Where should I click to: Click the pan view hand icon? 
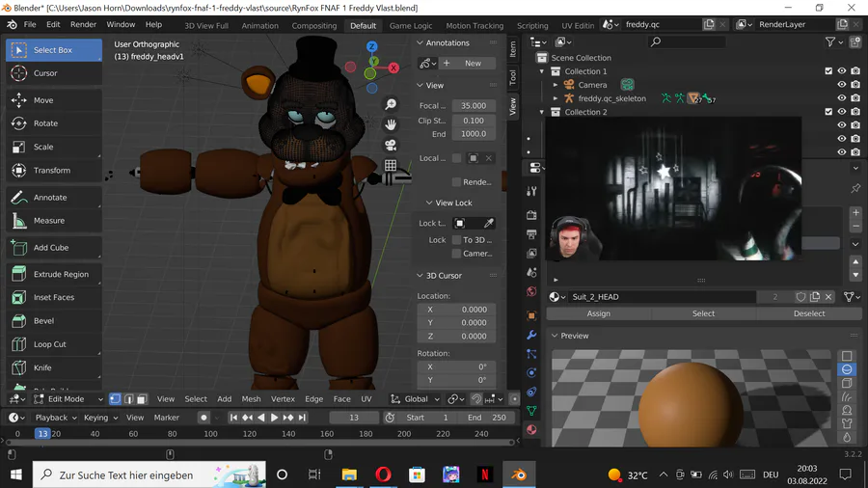(391, 124)
